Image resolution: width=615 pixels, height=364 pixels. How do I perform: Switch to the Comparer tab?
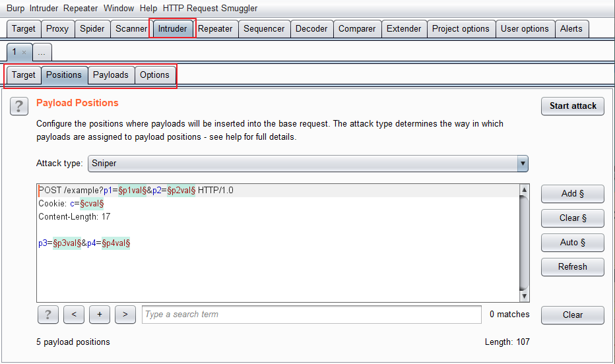coord(357,28)
